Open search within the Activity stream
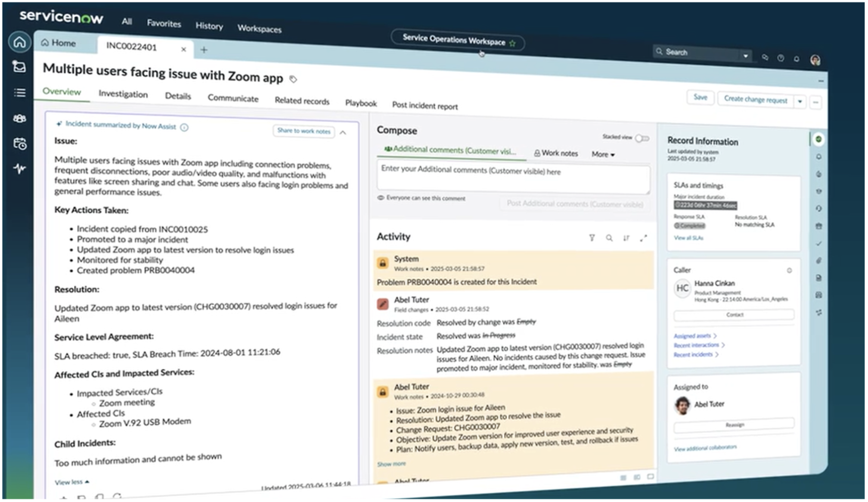The image size is (868, 502). point(610,238)
